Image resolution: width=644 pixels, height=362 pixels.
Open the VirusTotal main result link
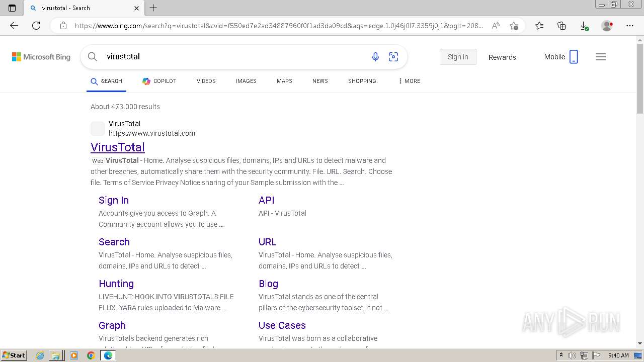[118, 147]
